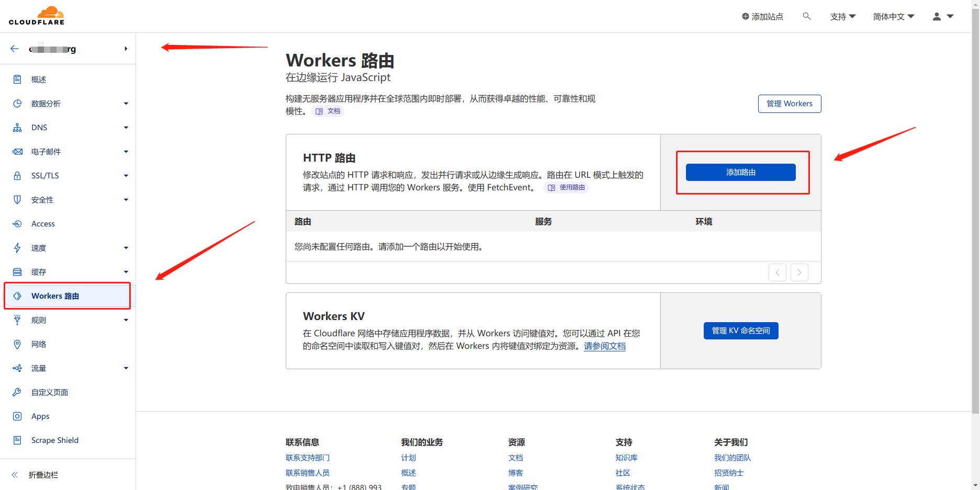
Task: Open the 请参阅文档 link
Action: pos(604,346)
